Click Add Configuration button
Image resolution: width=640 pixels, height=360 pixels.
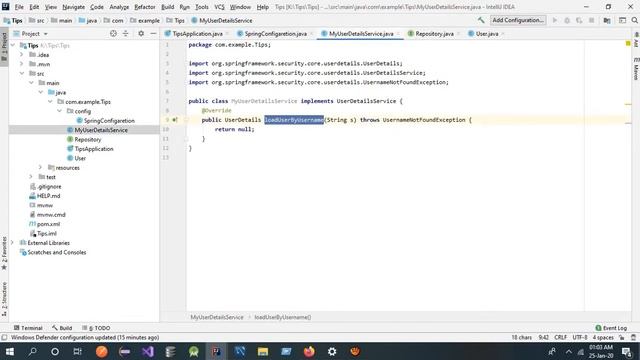(x=518, y=20)
